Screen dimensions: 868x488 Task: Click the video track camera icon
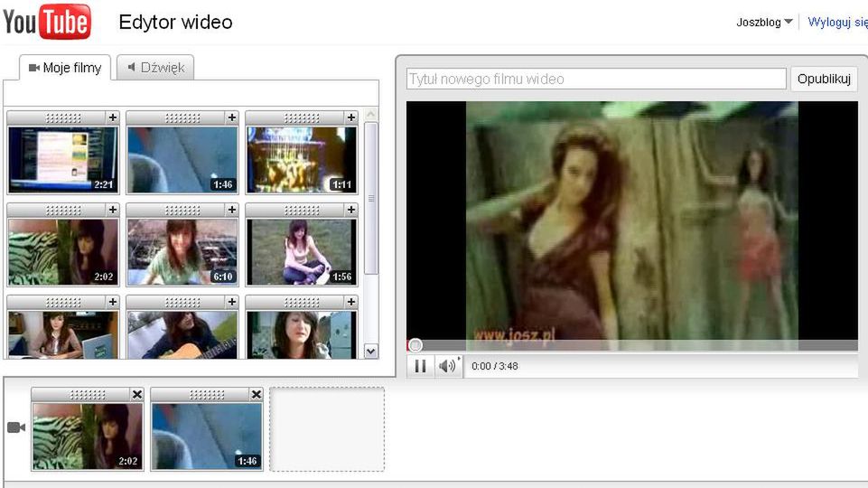point(16,427)
